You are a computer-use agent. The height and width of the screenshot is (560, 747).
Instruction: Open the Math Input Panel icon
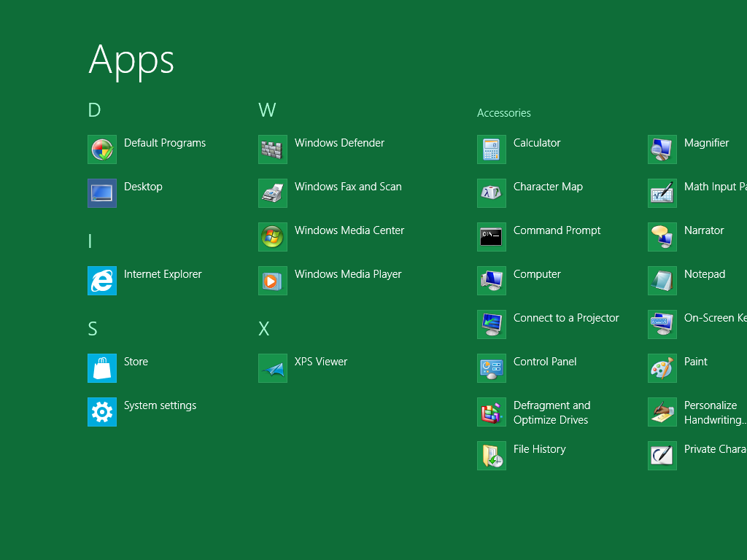coord(662,192)
